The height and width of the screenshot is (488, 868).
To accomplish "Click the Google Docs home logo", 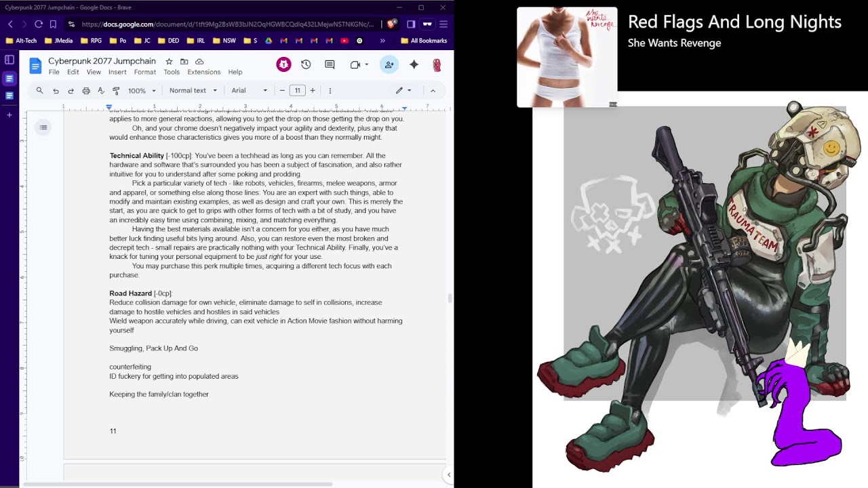I will [35, 66].
